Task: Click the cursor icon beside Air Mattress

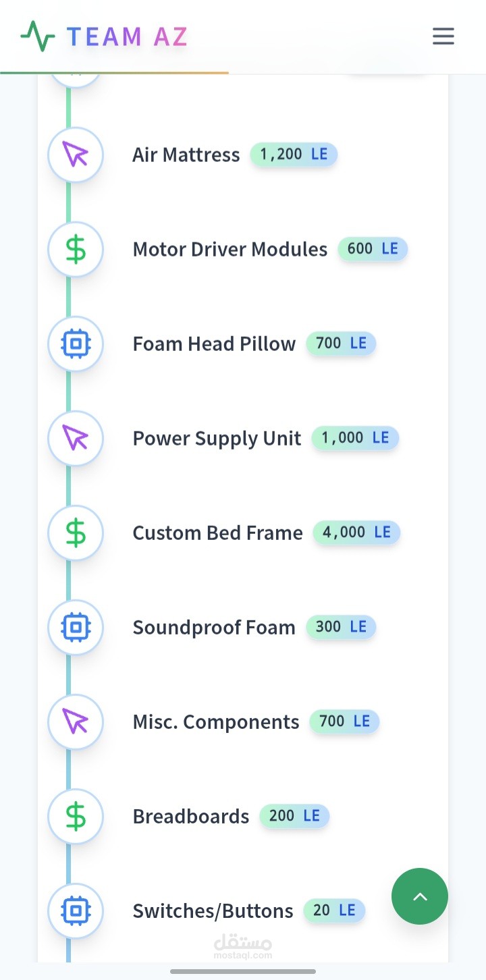Action: (76, 155)
